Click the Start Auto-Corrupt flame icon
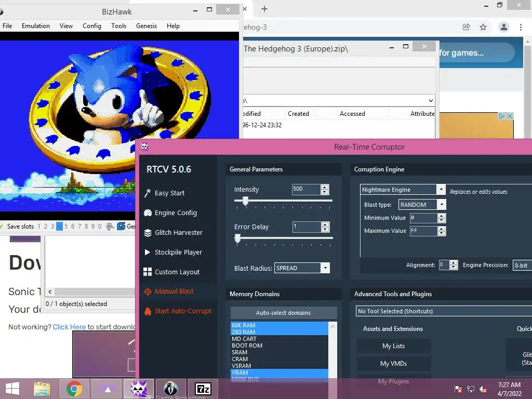Image resolution: width=532 pixels, height=399 pixels. coord(148,311)
